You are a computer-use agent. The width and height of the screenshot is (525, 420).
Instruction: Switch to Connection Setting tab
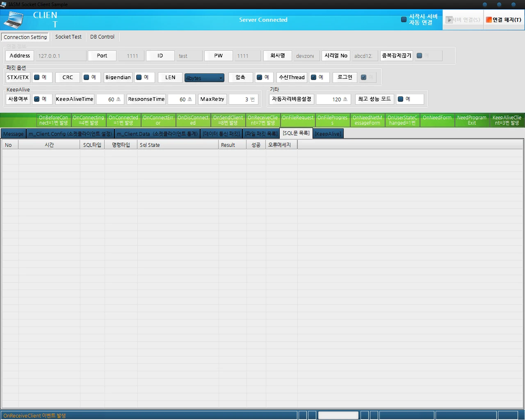[25, 37]
